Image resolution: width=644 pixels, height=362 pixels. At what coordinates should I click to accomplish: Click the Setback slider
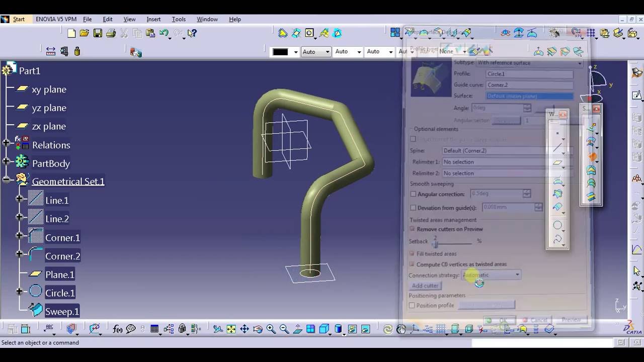(x=436, y=244)
